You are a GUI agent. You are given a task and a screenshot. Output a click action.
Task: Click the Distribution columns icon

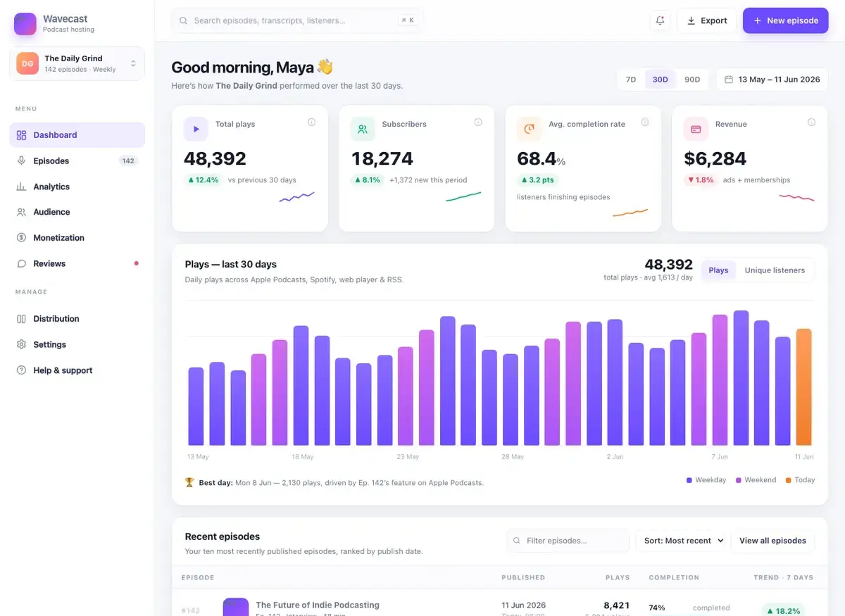point(21,319)
